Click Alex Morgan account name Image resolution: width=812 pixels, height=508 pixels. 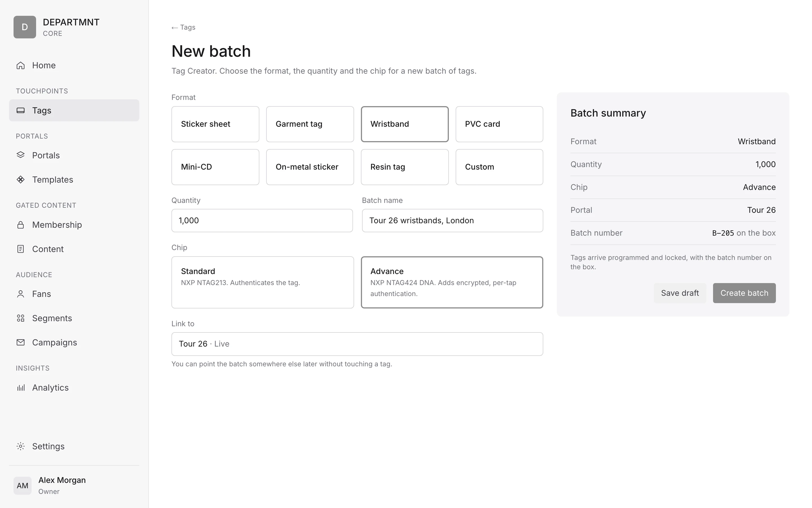(62, 480)
